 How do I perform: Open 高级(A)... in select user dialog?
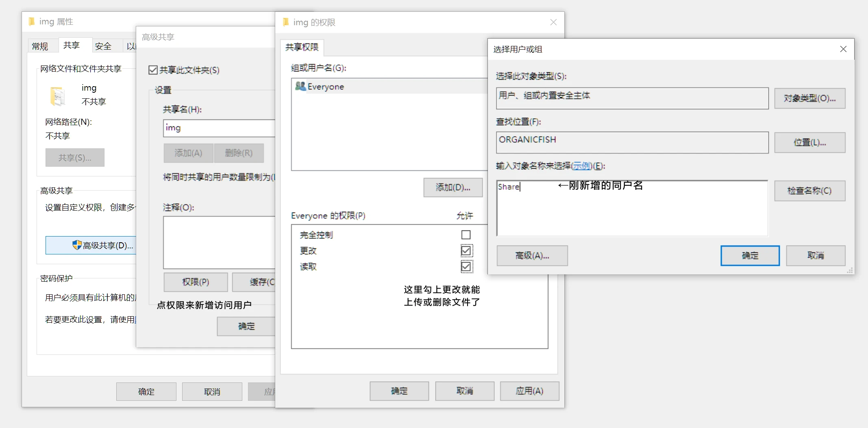coord(532,256)
